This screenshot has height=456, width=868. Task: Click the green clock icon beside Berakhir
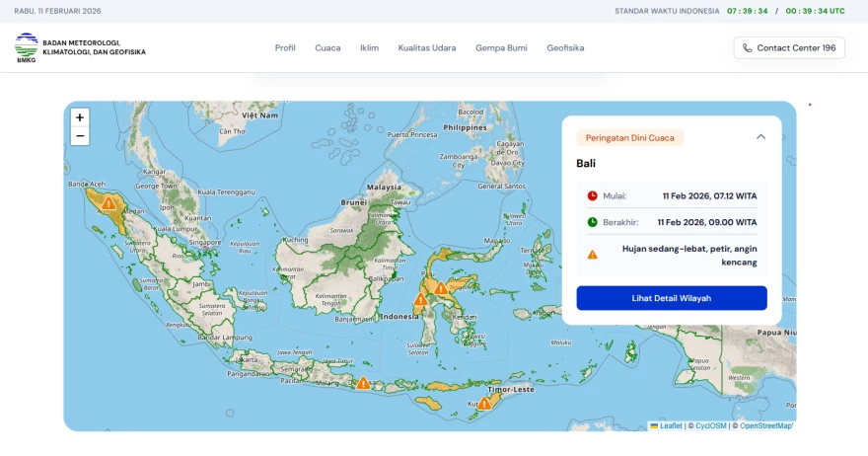[x=593, y=222]
